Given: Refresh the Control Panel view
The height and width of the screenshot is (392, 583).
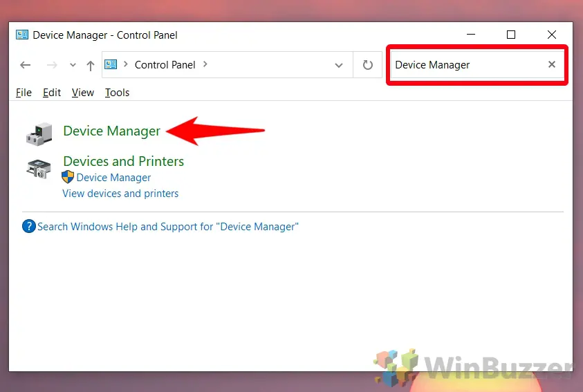Looking at the screenshot, I should tap(368, 65).
